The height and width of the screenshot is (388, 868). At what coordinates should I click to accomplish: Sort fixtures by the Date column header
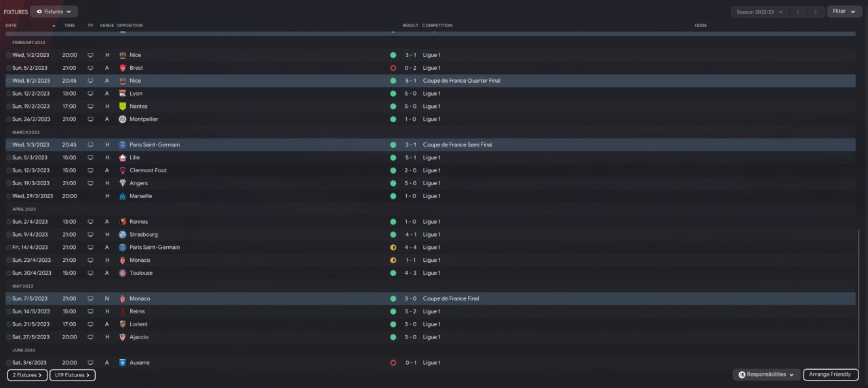point(12,26)
